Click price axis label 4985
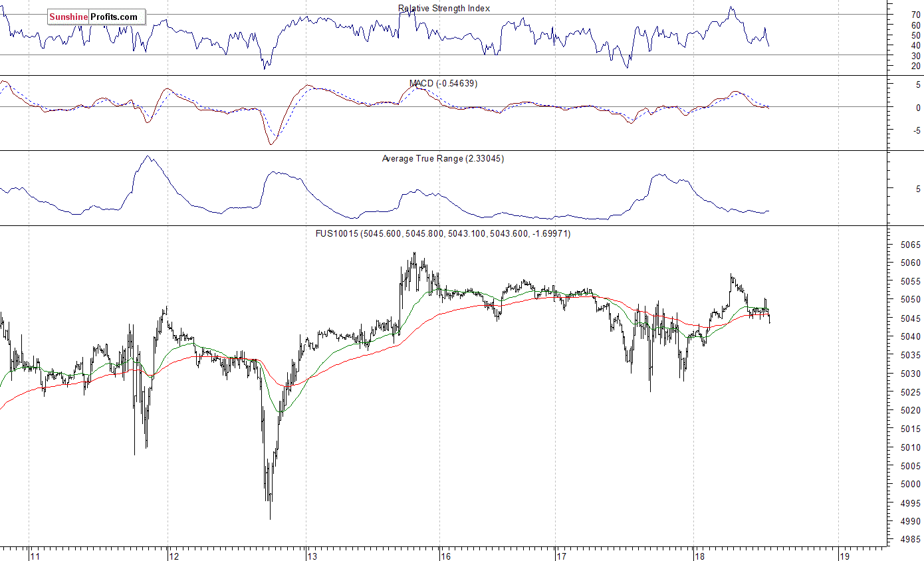 coord(911,540)
